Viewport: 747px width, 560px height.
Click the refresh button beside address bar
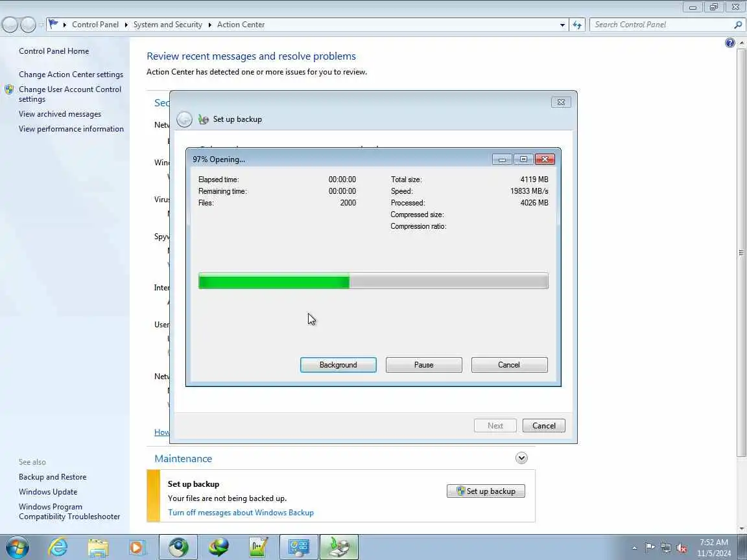[x=577, y=25]
